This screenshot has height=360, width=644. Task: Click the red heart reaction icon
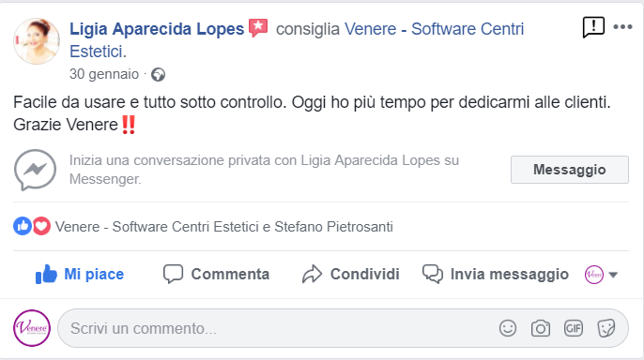pyautogui.click(x=41, y=226)
